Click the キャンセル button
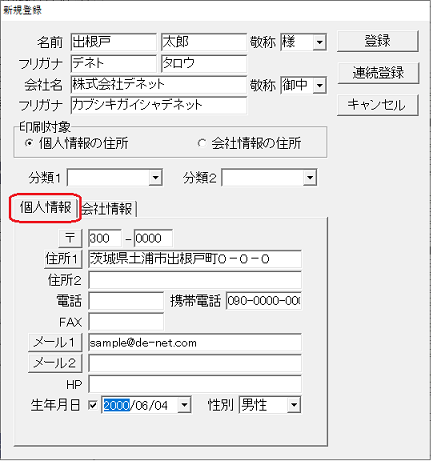The width and height of the screenshot is (433, 461). [377, 105]
